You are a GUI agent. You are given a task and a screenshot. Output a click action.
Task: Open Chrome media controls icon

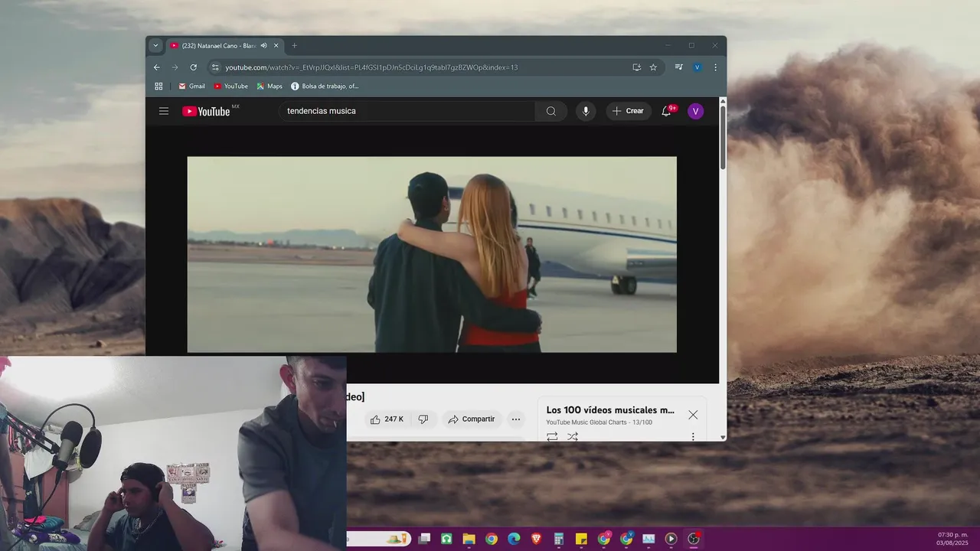pyautogui.click(x=678, y=67)
